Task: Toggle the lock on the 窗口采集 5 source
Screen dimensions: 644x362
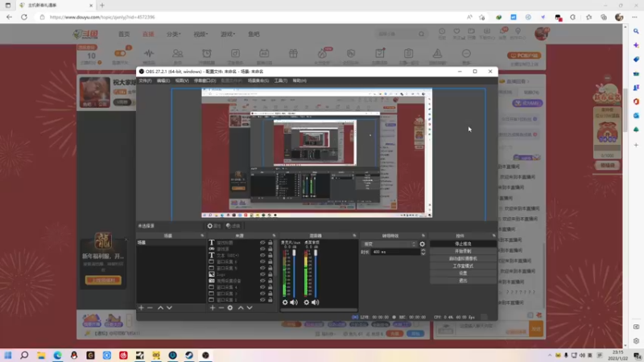Action: tap(270, 268)
